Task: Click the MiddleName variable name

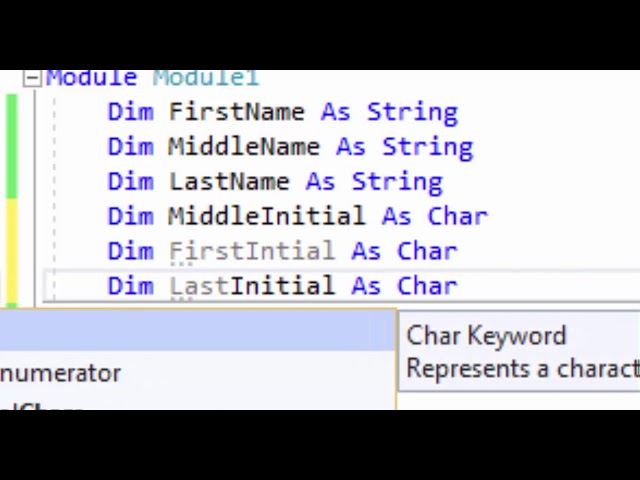Action: (x=243, y=147)
